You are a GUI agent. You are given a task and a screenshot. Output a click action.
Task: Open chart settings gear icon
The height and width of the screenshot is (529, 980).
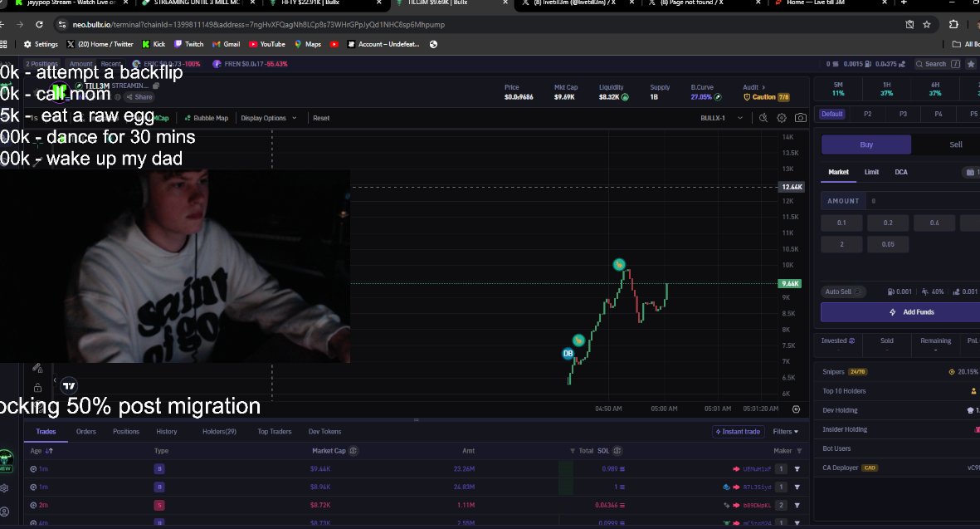coord(781,118)
